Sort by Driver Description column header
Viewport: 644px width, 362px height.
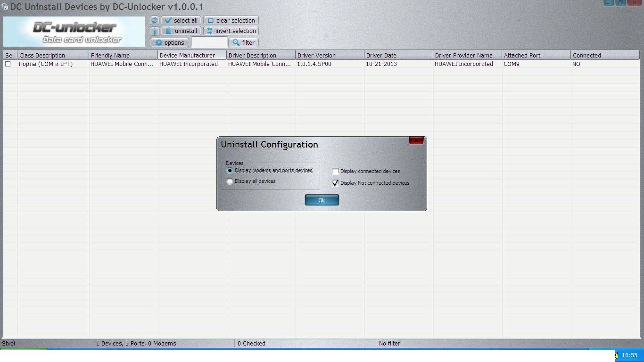261,55
